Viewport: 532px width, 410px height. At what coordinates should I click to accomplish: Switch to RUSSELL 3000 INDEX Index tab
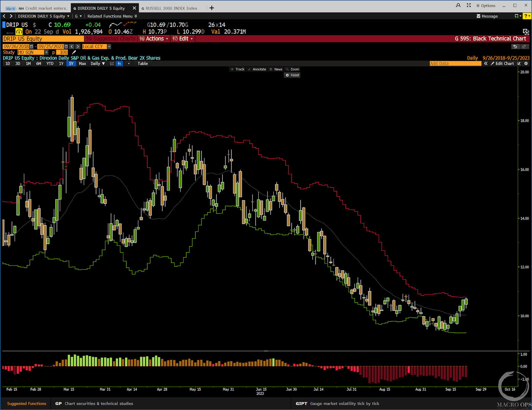point(169,8)
